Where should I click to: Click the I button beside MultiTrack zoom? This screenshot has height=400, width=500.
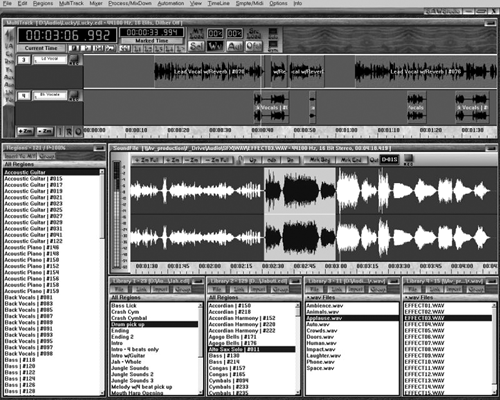pyautogui.click(x=60, y=131)
